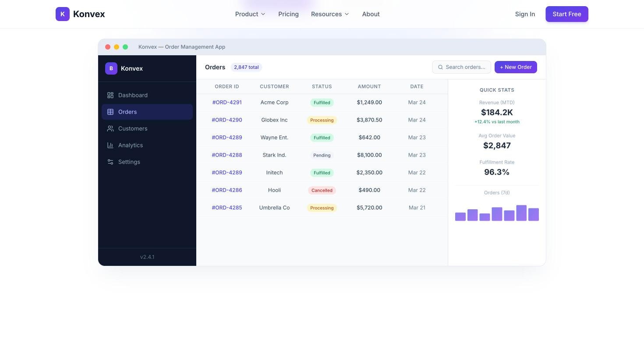Click Processing badge on Umbrella Co row

point(322,208)
